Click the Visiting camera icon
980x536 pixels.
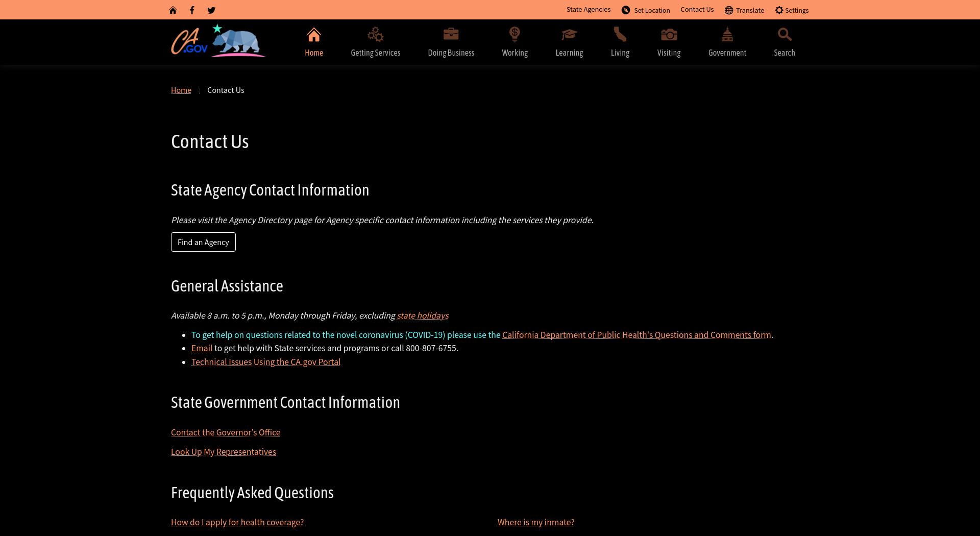(669, 35)
